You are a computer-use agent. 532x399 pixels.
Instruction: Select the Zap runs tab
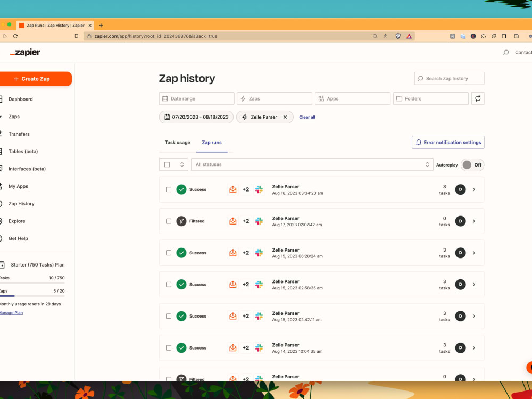pyautogui.click(x=212, y=142)
